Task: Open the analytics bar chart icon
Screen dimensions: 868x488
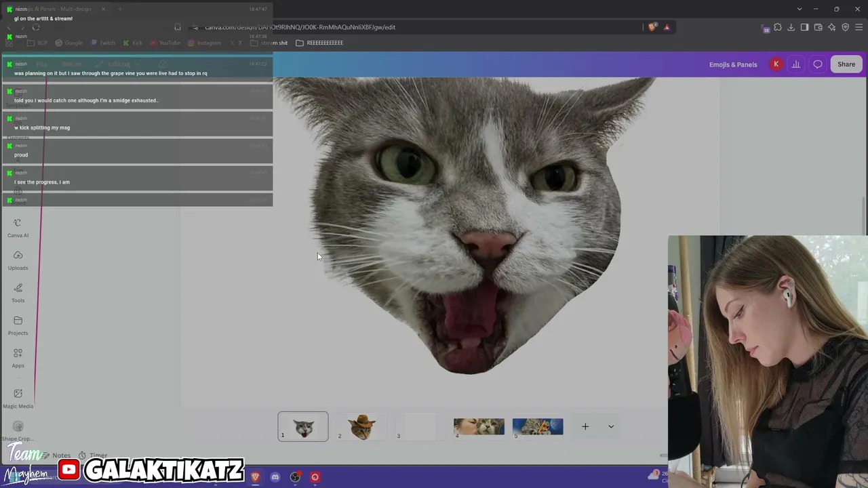Action: 796,64
